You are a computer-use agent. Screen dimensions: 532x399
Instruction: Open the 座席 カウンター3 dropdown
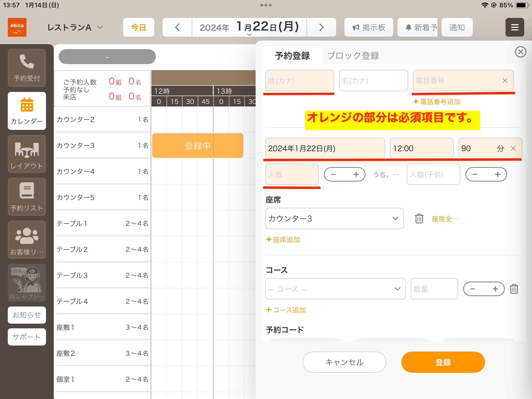point(334,218)
